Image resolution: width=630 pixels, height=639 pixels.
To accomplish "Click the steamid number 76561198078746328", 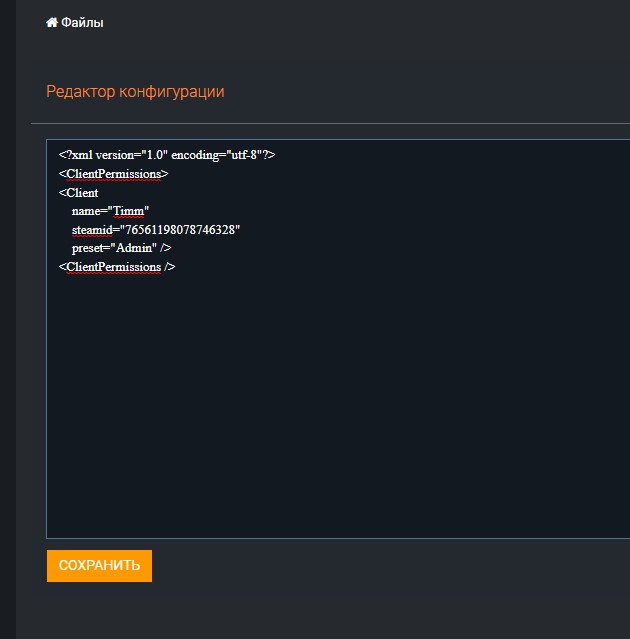I will 180,230.
